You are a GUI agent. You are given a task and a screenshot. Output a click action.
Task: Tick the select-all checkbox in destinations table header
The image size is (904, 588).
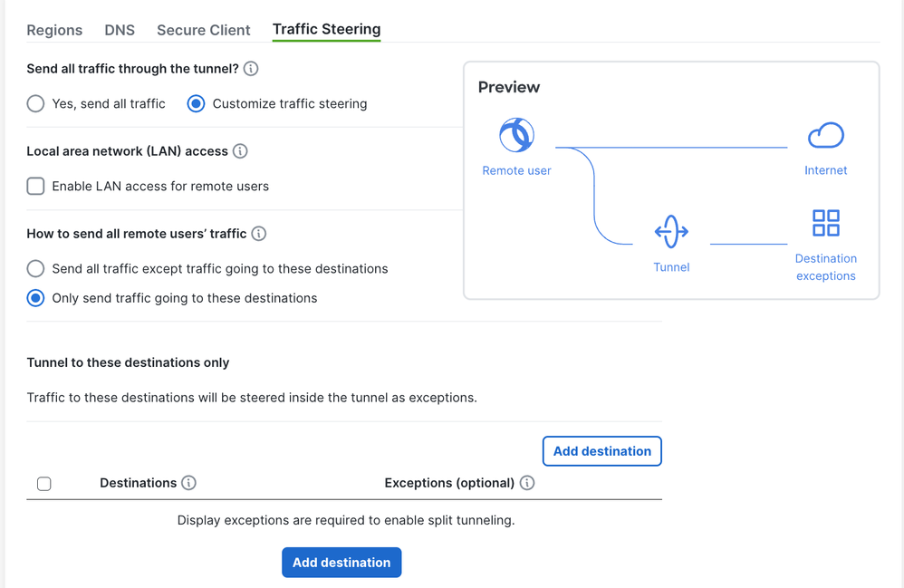click(43, 484)
